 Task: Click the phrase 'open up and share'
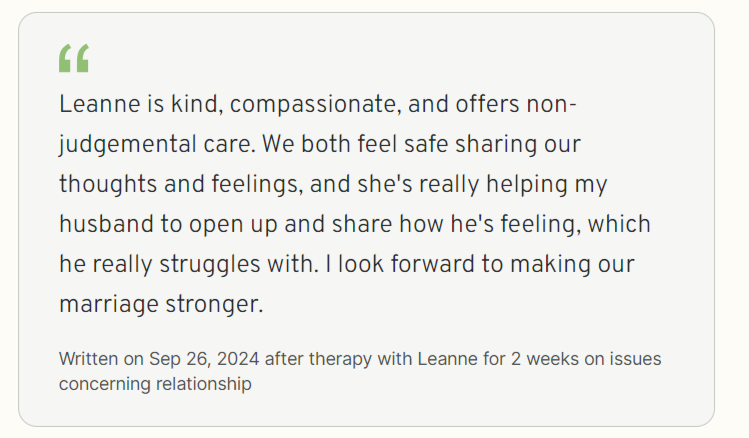coord(290,225)
